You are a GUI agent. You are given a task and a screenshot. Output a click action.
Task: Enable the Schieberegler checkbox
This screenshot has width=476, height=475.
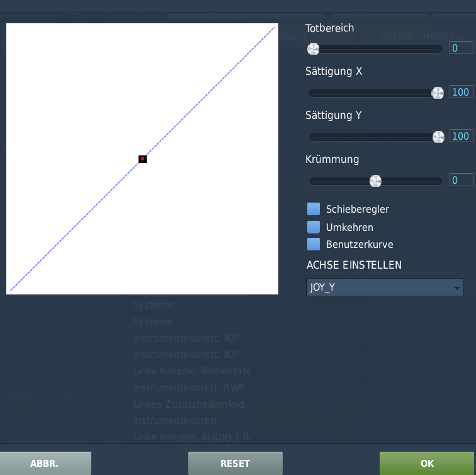coord(314,209)
